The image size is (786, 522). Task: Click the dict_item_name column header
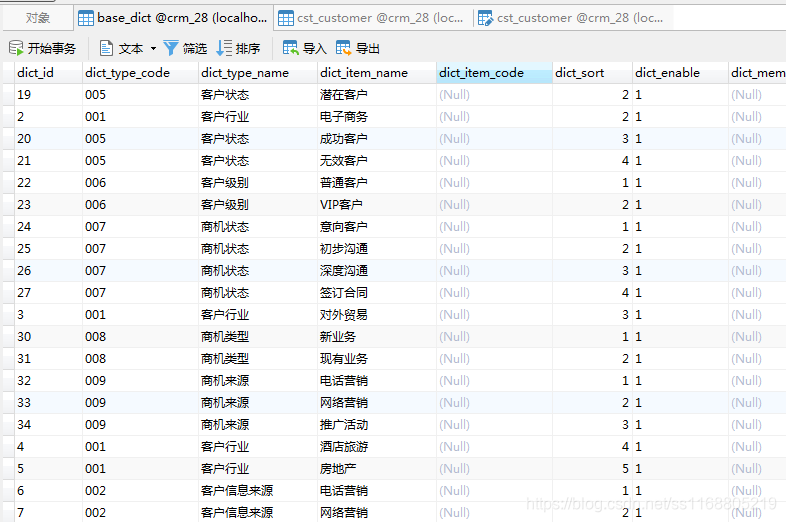[376, 73]
